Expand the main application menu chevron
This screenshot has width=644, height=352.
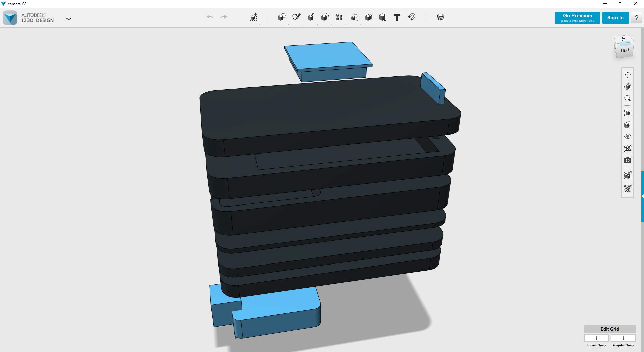(69, 19)
